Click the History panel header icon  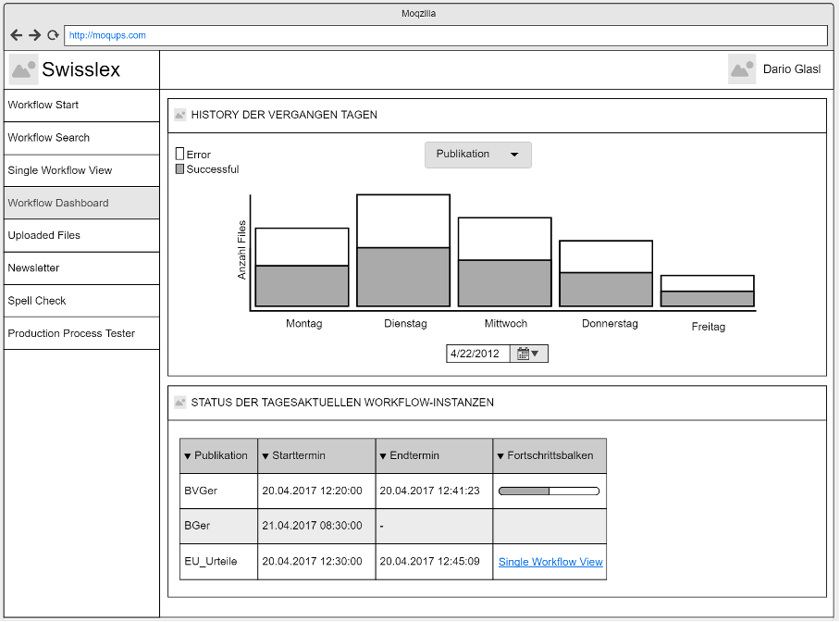(180, 115)
